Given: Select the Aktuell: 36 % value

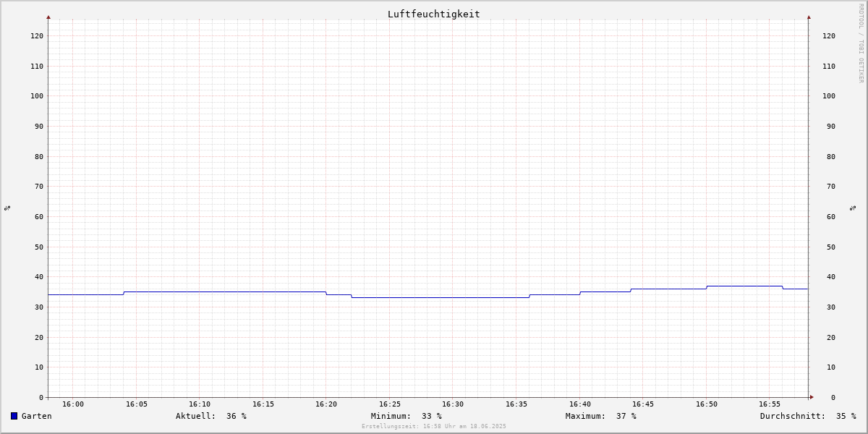Looking at the screenshot, I should tap(211, 416).
